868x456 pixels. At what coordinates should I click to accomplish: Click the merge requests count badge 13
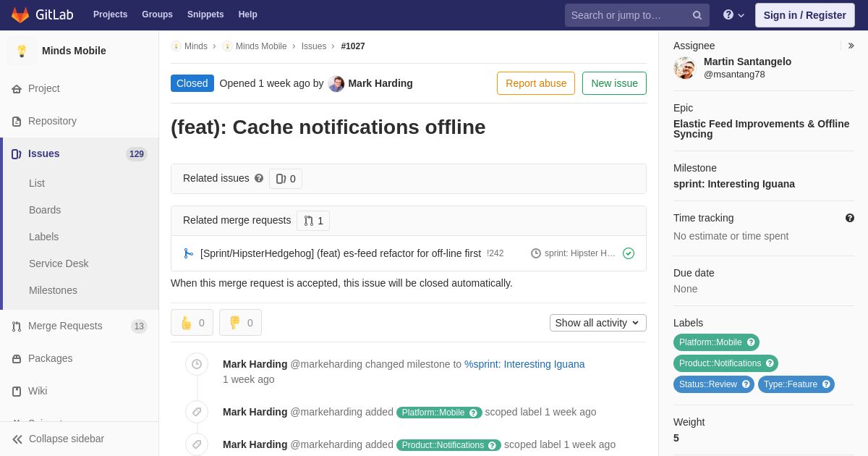point(139,326)
